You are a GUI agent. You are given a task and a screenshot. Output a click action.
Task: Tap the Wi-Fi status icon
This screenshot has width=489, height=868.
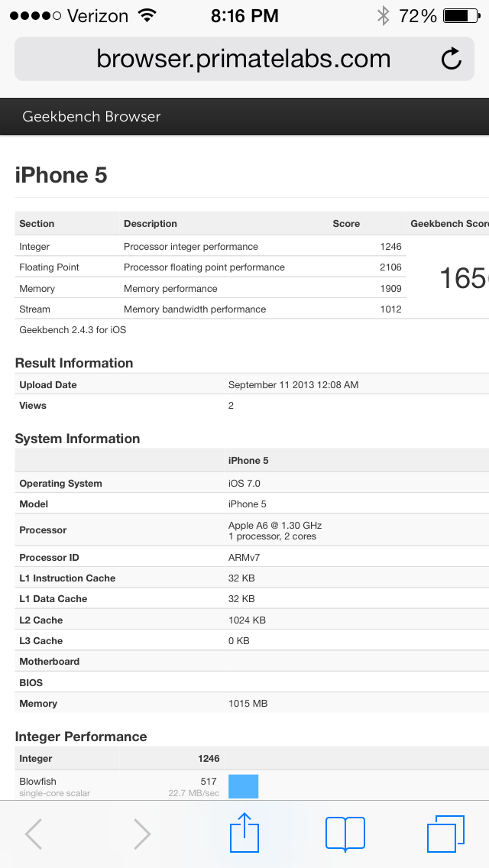coord(147,15)
